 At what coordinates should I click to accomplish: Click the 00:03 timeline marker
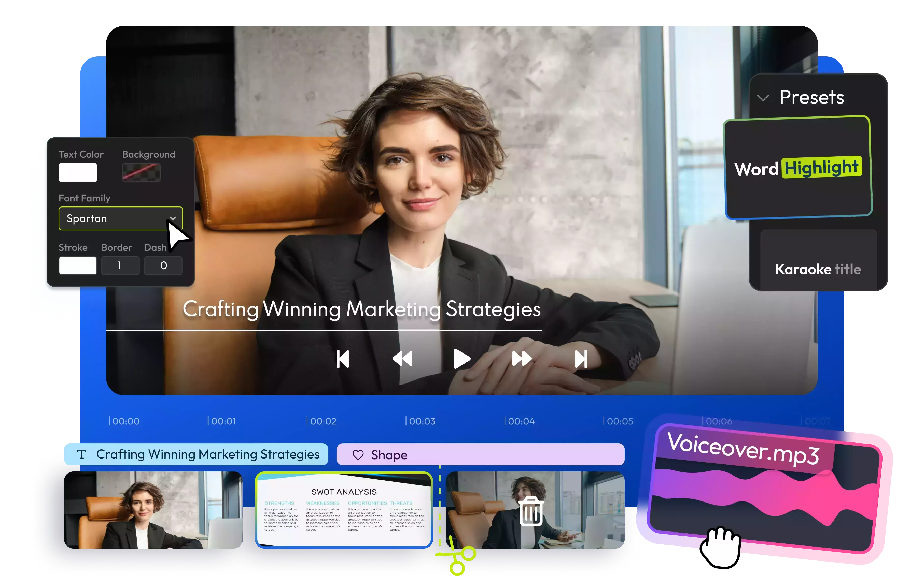pos(420,421)
